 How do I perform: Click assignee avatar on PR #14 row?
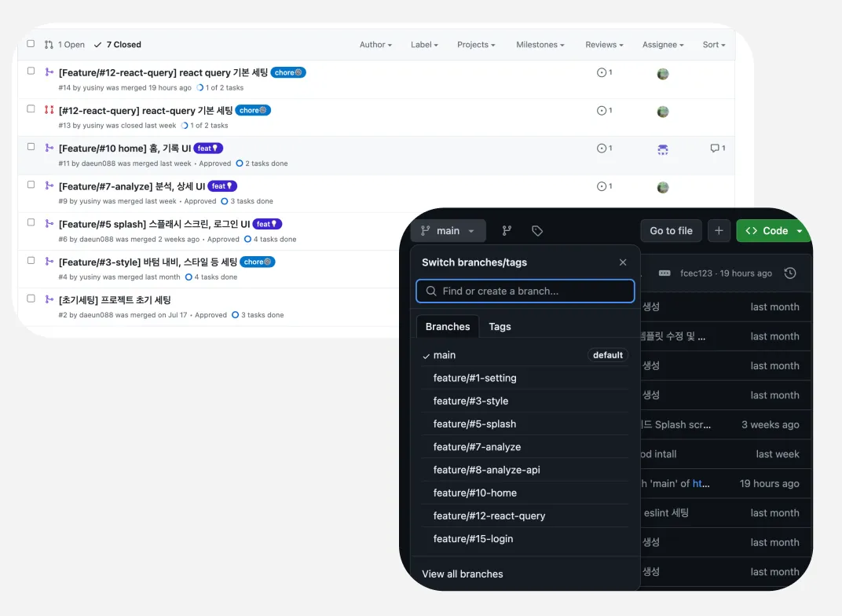(663, 74)
